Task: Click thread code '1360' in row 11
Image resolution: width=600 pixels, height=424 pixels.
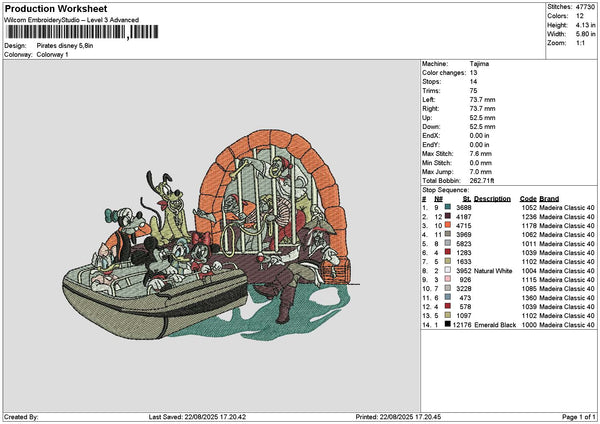Action: (529, 297)
